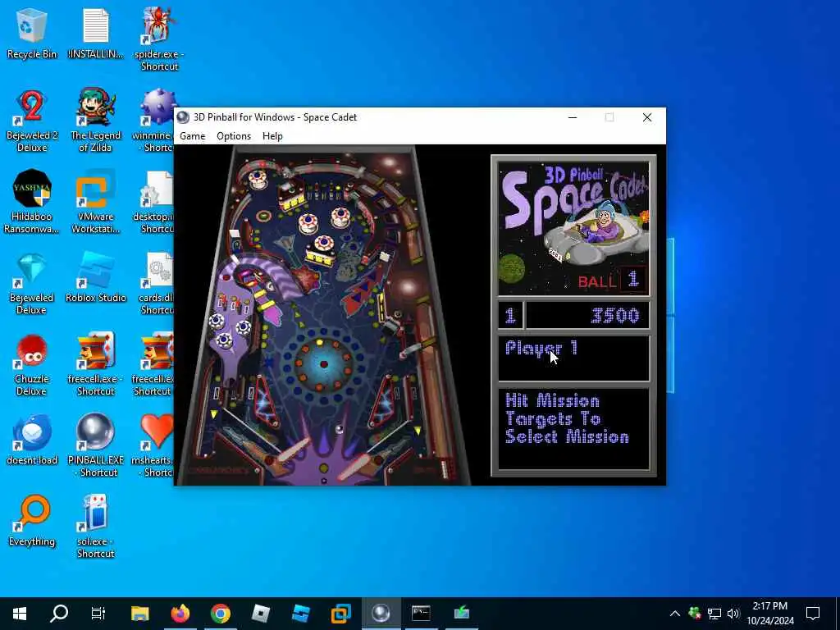Click the Space Cadet logo artwork panel
Image resolution: width=840 pixels, height=630 pixels.
pos(573,229)
